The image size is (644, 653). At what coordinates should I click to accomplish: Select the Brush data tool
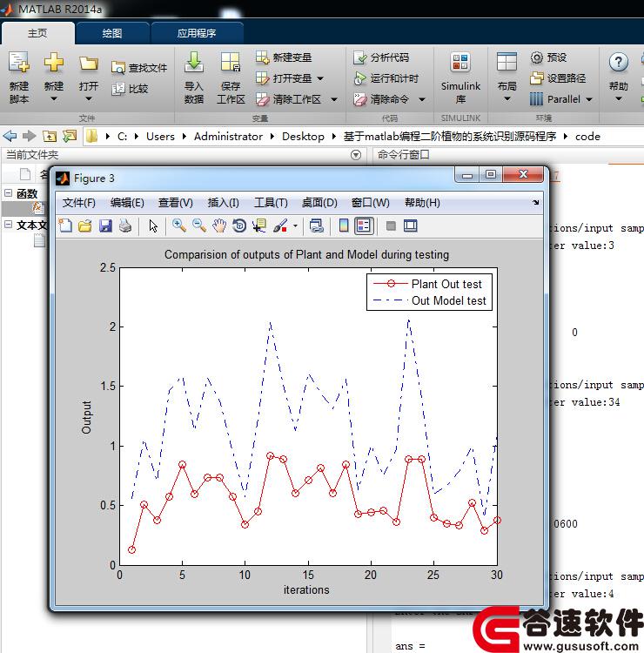pos(280,226)
